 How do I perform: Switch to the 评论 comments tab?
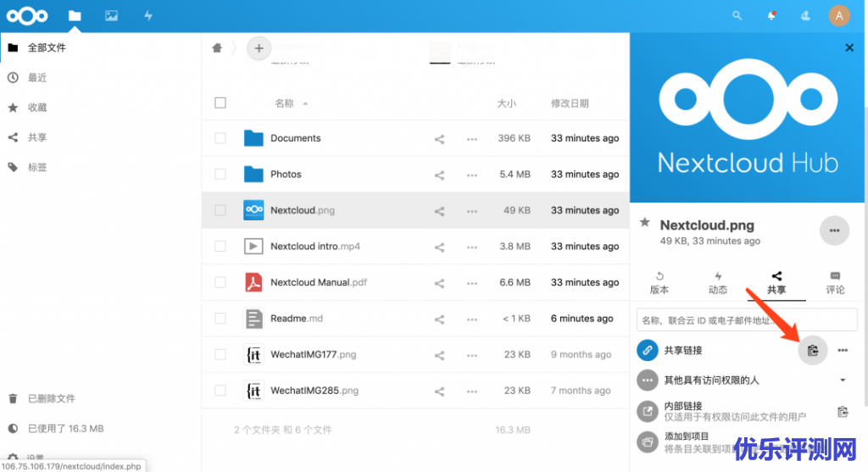tap(835, 282)
